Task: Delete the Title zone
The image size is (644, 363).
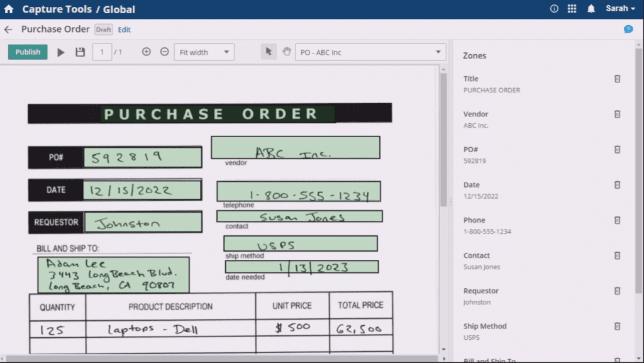Action: pyautogui.click(x=617, y=79)
